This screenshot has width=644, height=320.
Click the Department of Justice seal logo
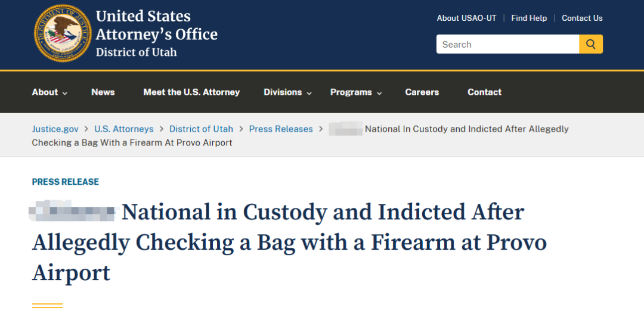pos(63,33)
